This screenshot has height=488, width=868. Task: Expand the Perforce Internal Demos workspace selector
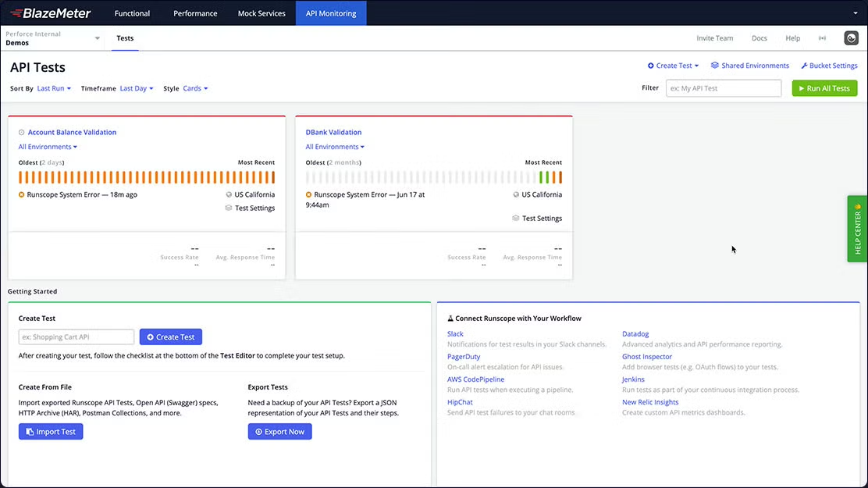coord(52,38)
